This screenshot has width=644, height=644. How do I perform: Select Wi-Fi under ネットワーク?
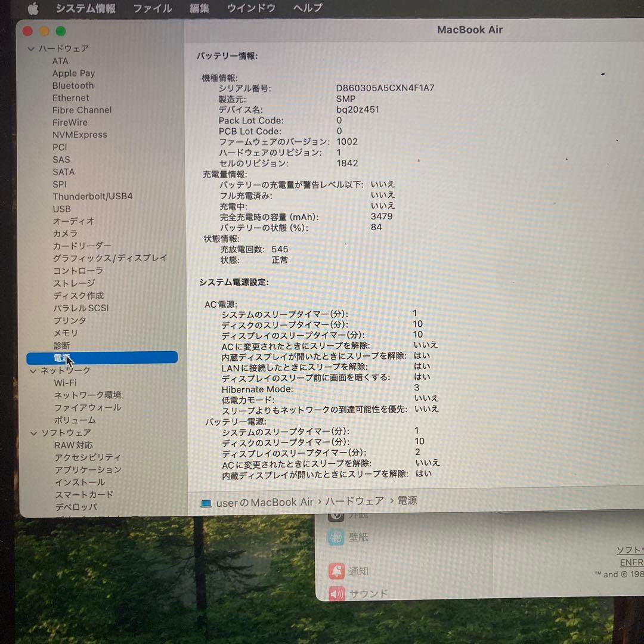(x=64, y=383)
